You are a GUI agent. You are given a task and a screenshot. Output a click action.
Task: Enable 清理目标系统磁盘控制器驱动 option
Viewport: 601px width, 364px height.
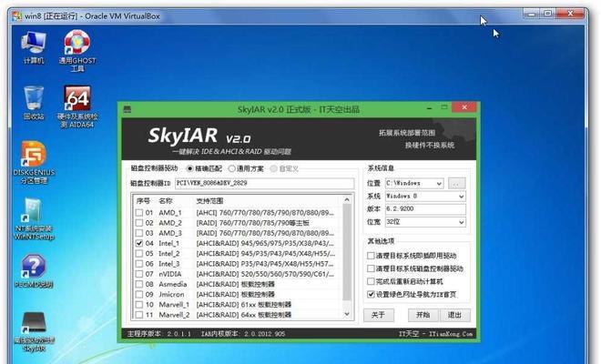371,268
